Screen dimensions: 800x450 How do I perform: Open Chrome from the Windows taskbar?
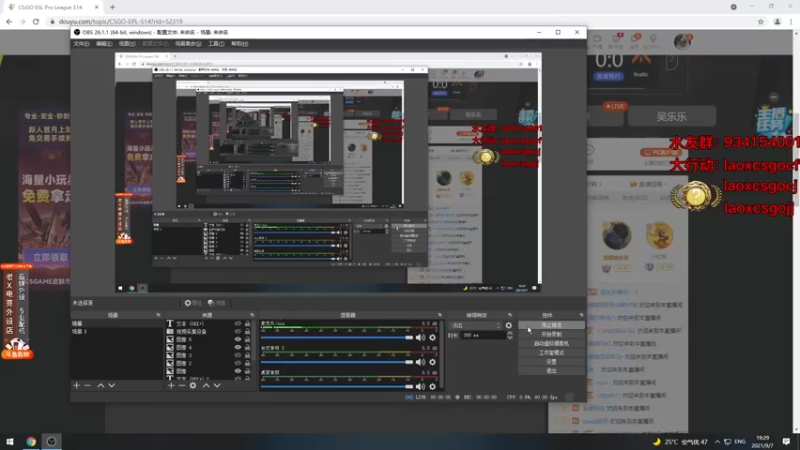[x=31, y=442]
